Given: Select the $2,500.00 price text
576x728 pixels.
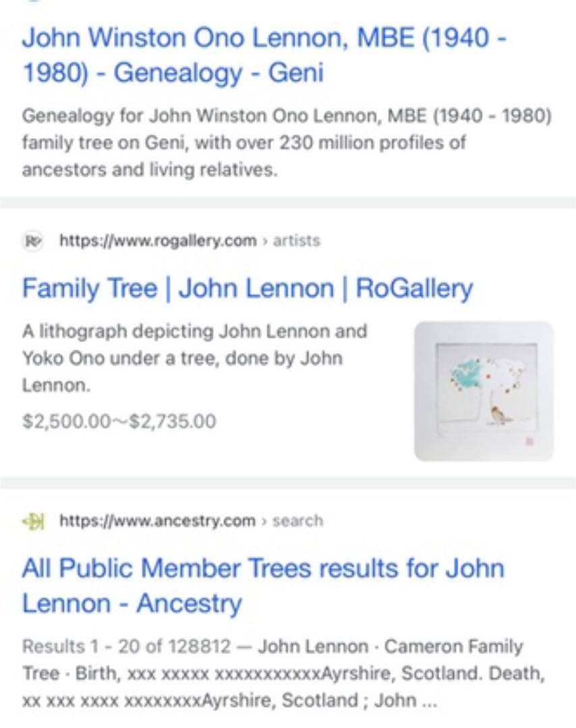Looking at the screenshot, I should point(118,421).
